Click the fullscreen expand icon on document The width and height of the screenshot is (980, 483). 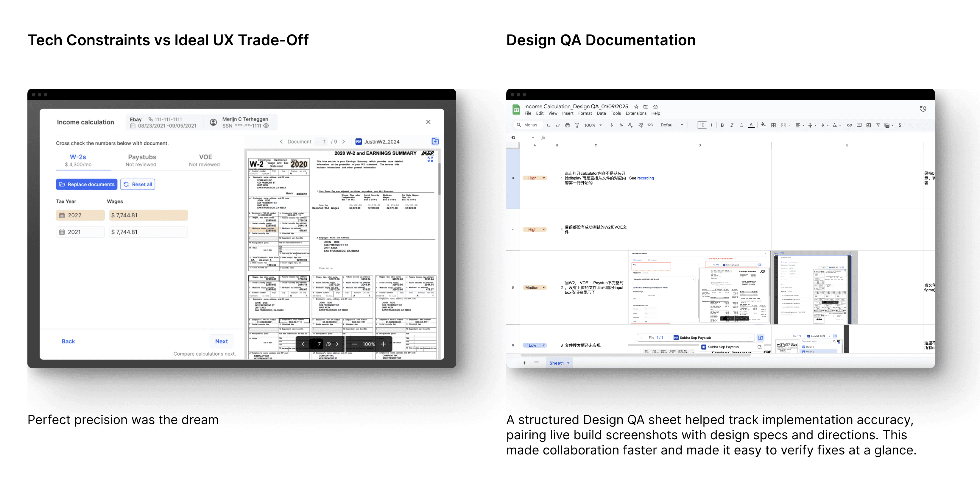pyautogui.click(x=430, y=159)
